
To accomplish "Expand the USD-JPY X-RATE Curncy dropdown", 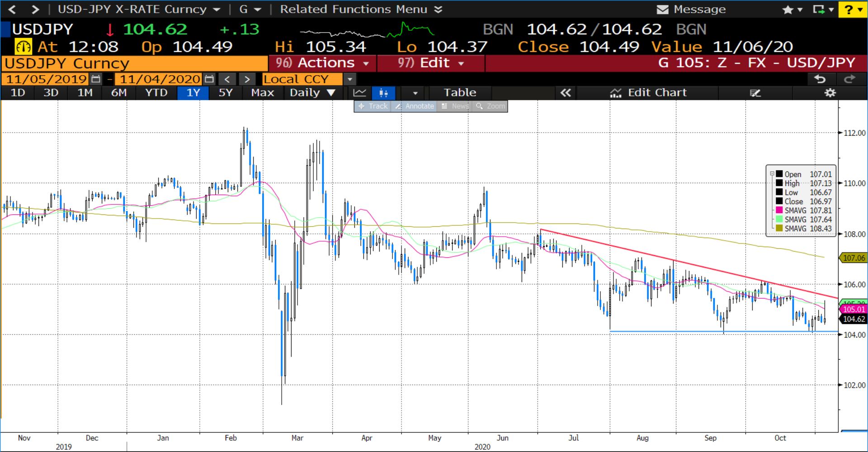I will pos(216,10).
